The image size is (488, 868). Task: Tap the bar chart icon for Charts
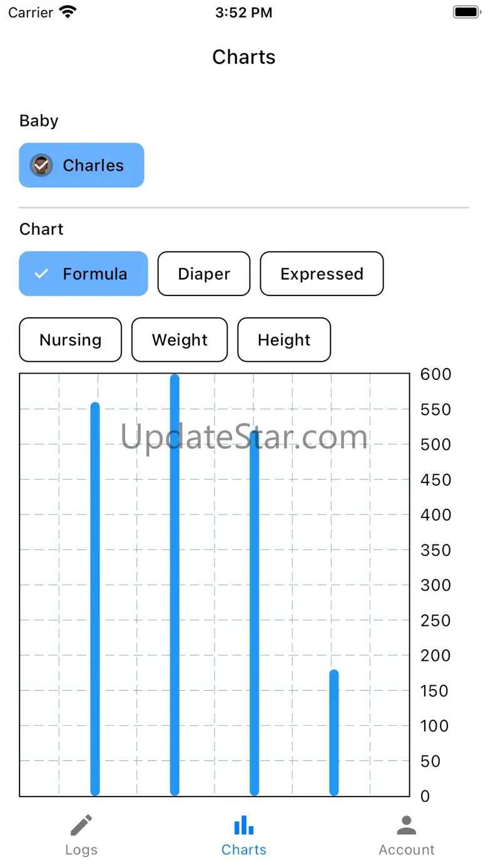(244, 825)
